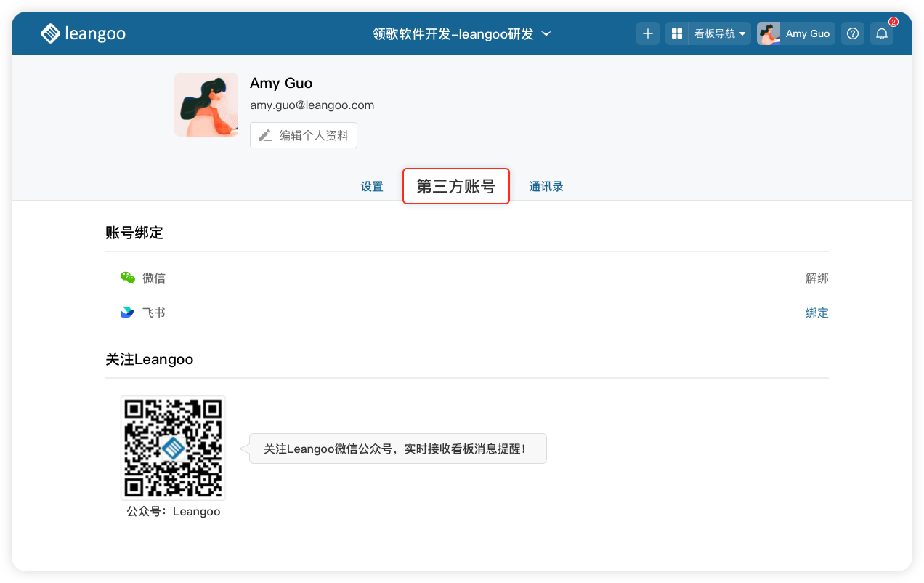Click the pencil icon for editing the profile

tap(265, 135)
